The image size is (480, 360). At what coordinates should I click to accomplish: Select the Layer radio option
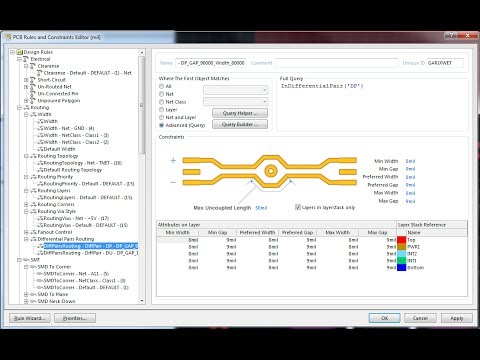click(x=161, y=110)
